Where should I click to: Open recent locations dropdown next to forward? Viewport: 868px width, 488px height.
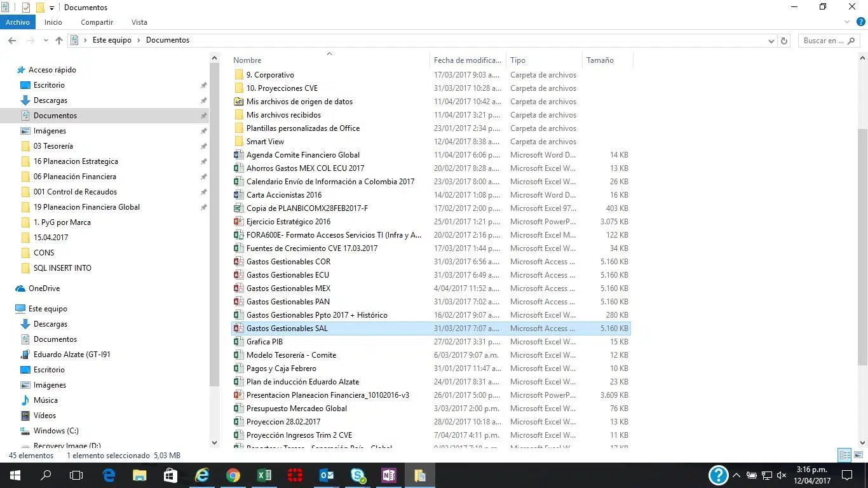pyautogui.click(x=46, y=41)
